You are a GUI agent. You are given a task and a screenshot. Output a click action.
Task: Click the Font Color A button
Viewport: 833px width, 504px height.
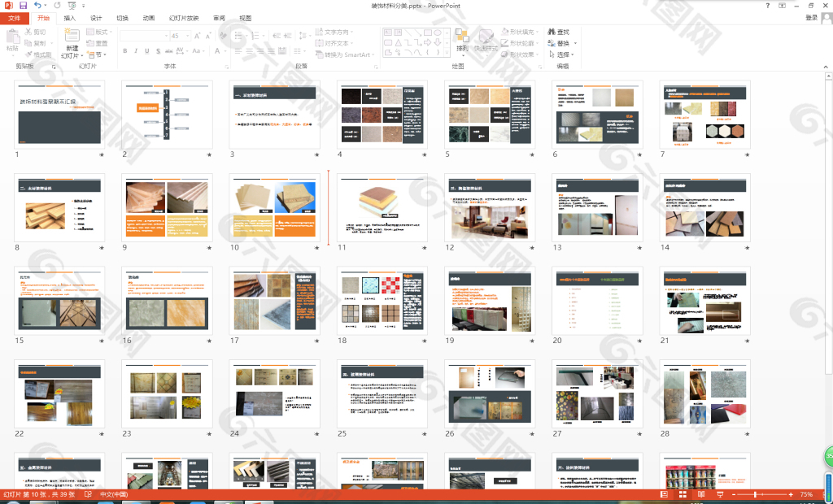(x=217, y=51)
